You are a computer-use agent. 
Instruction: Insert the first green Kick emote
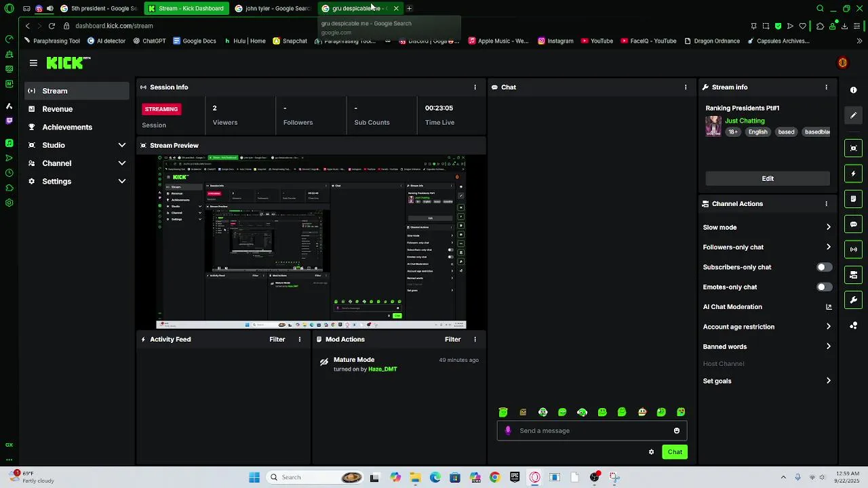[x=503, y=412]
